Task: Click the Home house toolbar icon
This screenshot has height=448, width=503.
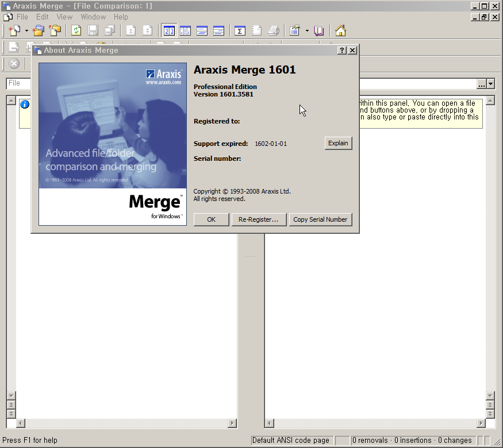Action: coord(340,31)
